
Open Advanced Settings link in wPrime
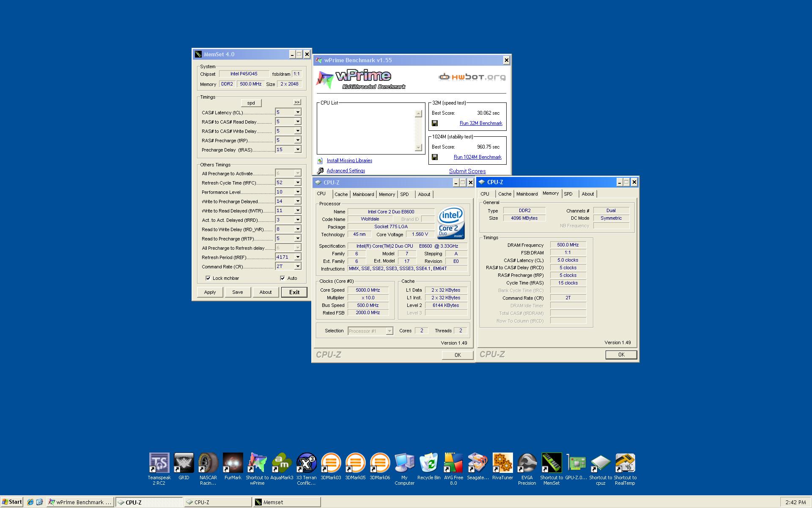click(x=346, y=171)
